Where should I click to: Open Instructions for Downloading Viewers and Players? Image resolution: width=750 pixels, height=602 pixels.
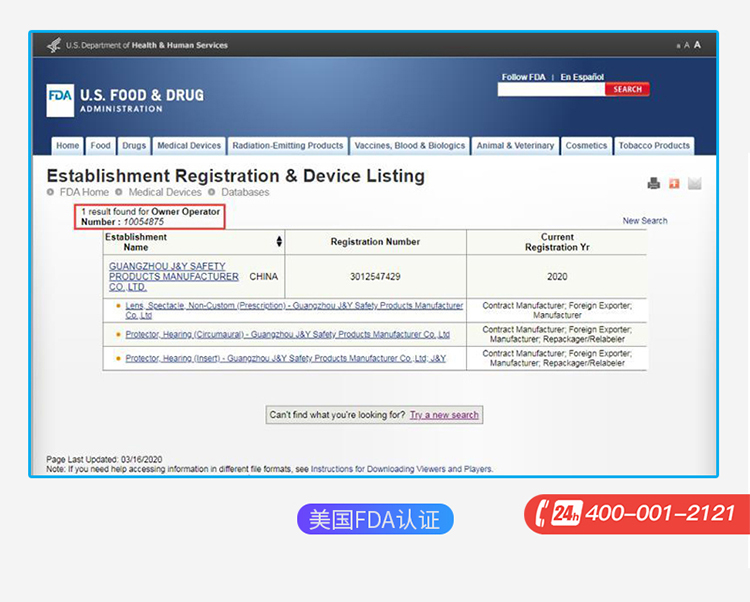coord(401,469)
